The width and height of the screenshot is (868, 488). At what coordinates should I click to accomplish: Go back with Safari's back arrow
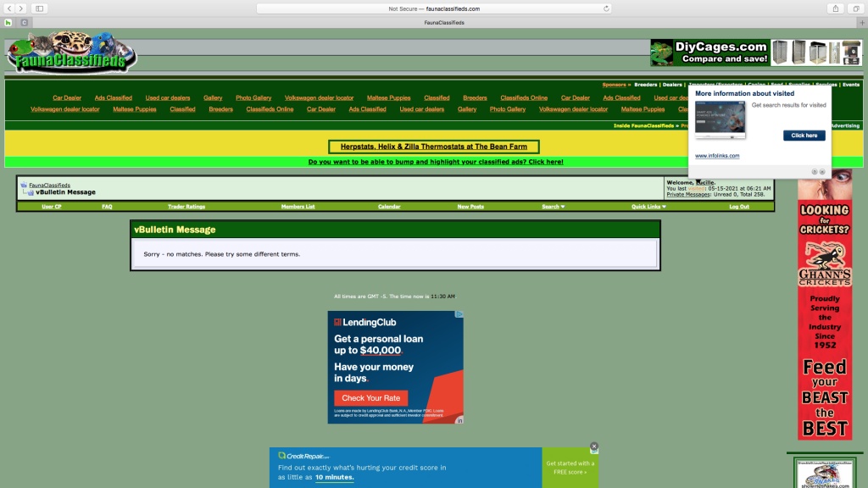pyautogui.click(x=9, y=8)
